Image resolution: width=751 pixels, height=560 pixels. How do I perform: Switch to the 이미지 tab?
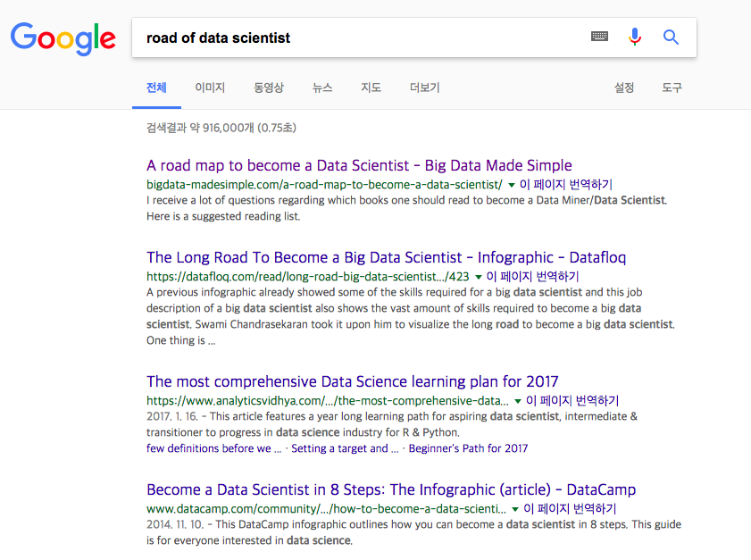[210, 88]
